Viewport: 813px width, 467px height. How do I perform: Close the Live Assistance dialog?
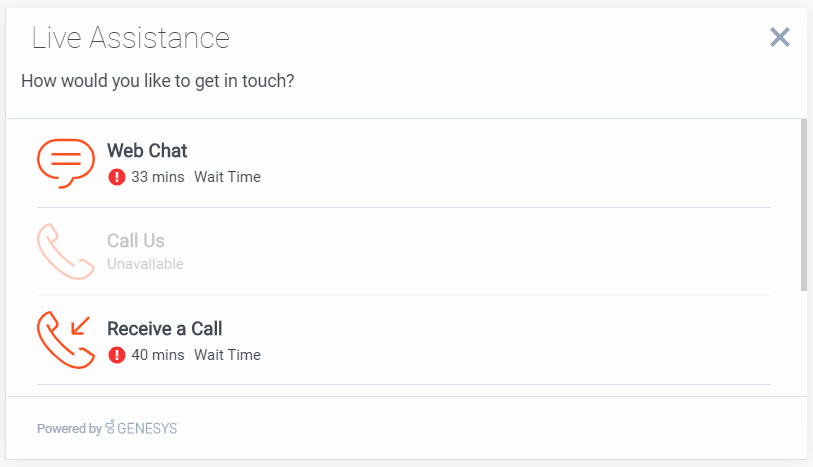click(x=780, y=37)
